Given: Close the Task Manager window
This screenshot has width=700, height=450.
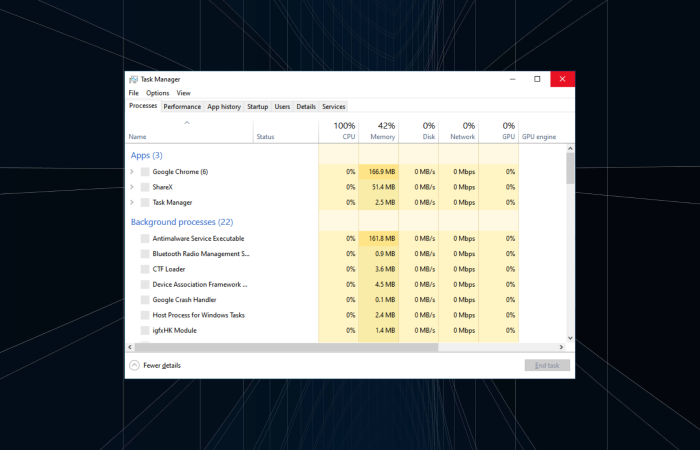Looking at the screenshot, I should click(562, 79).
